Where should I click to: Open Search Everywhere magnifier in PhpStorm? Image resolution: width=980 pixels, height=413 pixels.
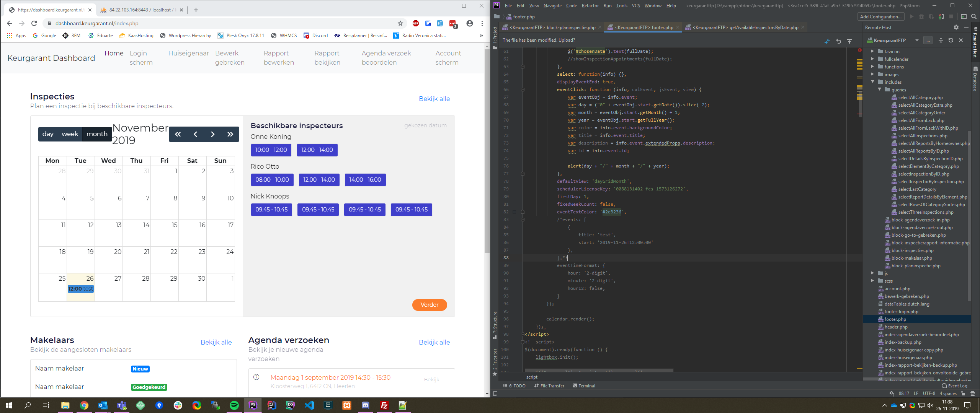click(973, 16)
